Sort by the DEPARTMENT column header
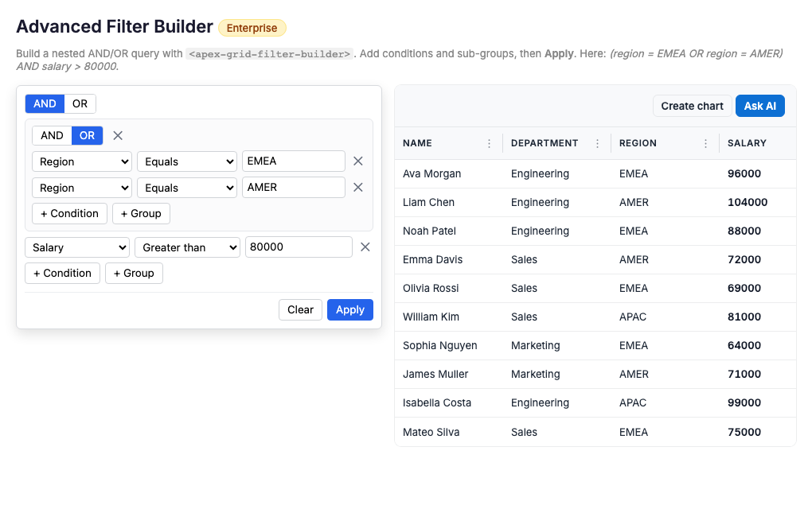 [545, 143]
